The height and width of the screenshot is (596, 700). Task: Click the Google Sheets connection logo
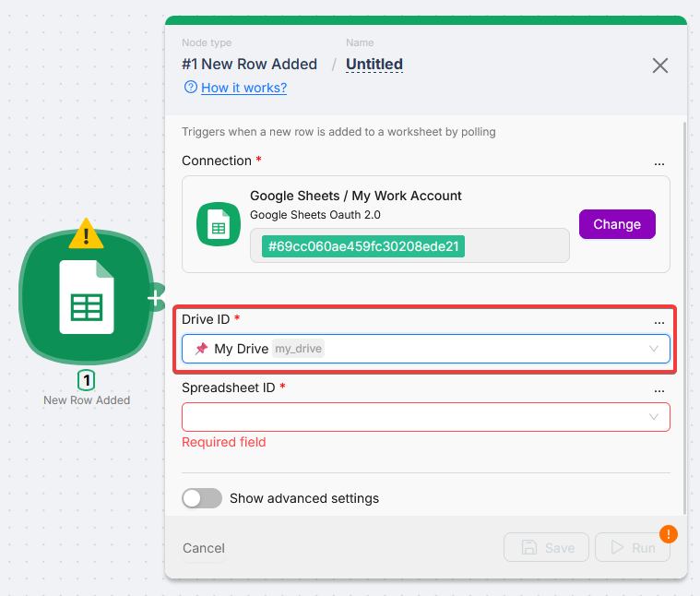click(219, 223)
